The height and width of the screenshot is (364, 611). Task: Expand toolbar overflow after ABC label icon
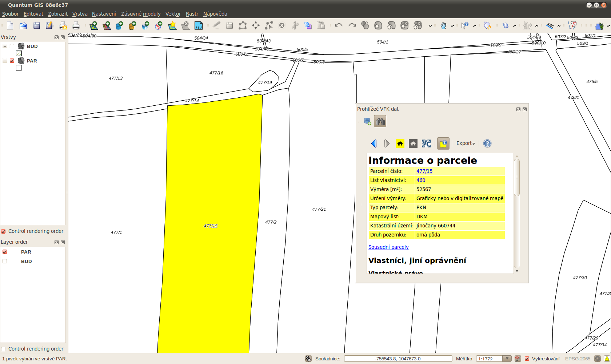(559, 26)
